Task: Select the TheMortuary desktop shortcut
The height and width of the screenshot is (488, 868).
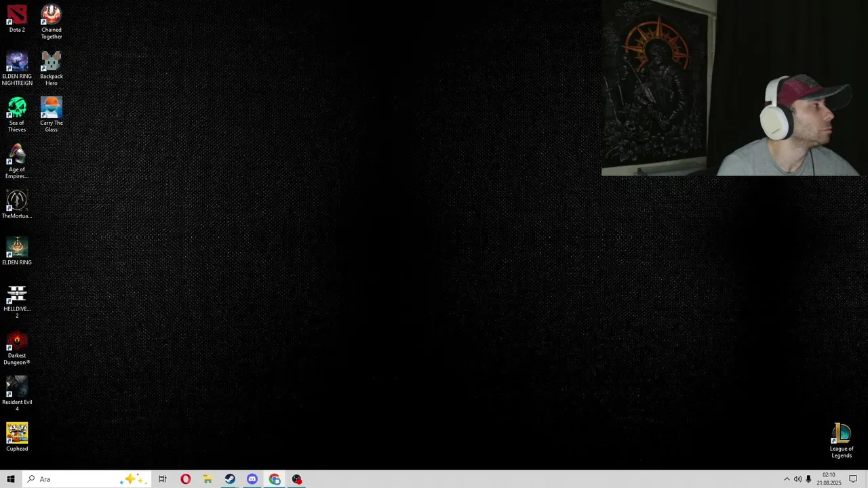Action: point(17,205)
